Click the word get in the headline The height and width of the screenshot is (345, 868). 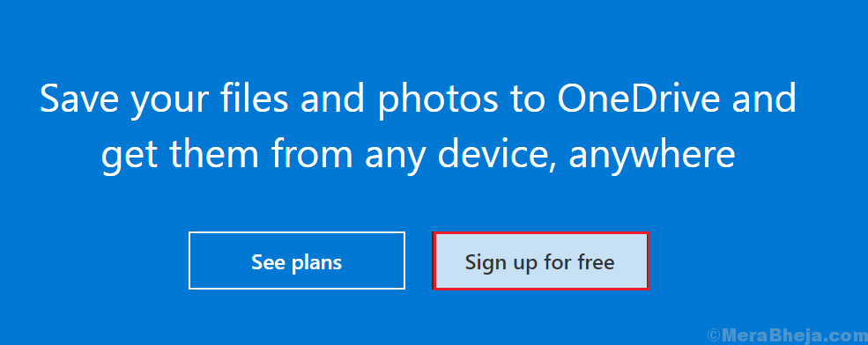tap(124, 158)
